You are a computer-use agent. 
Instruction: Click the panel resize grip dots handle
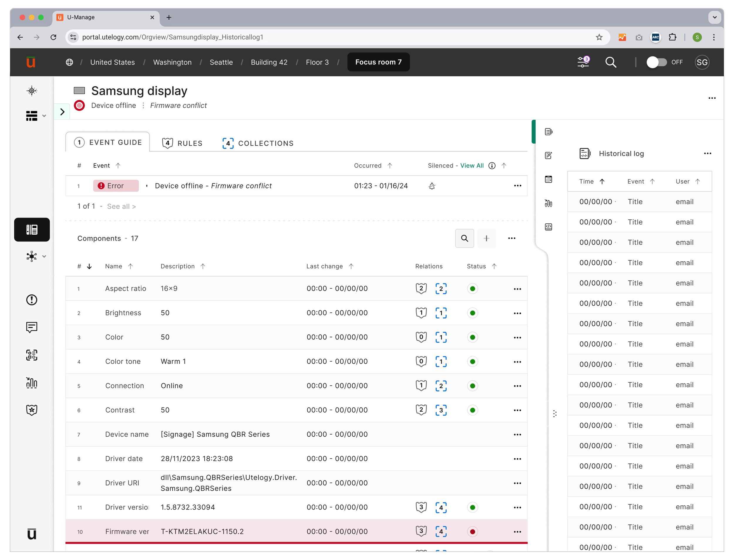point(555,414)
